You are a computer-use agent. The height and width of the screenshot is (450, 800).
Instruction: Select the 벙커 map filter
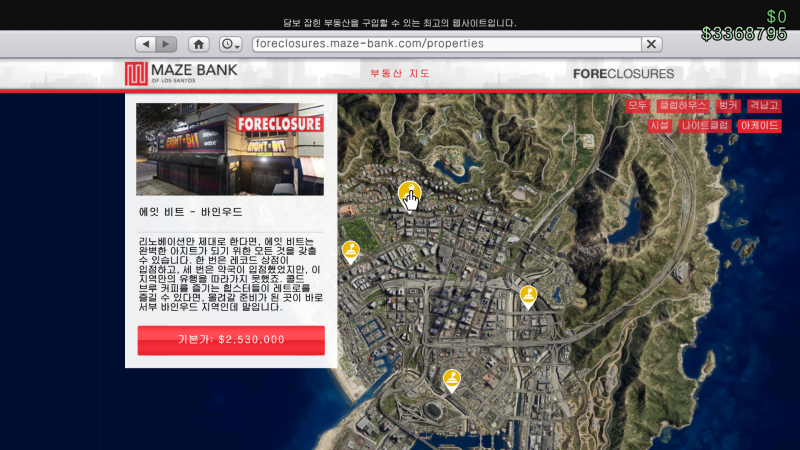728,106
